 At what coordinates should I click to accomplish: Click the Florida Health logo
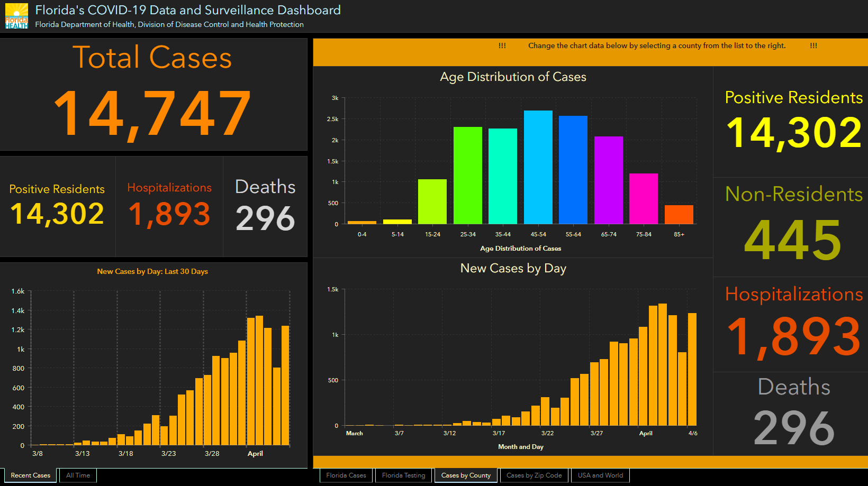click(16, 16)
